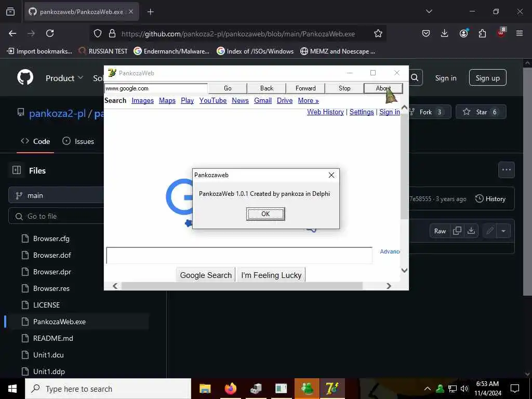532x399 pixels.
Task: Open the Firefox extensions puzzle icon
Action: pyautogui.click(x=482, y=33)
